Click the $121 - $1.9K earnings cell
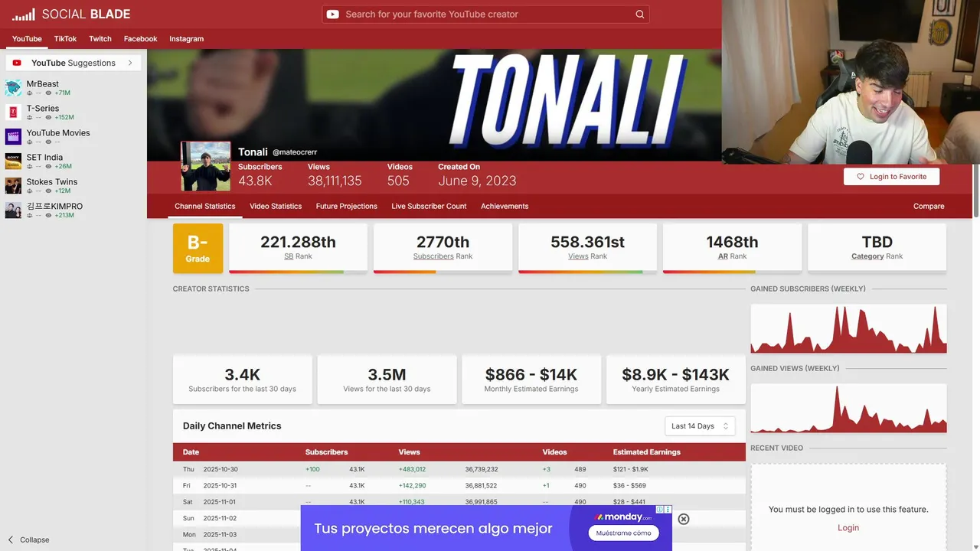This screenshot has width=980, height=551. click(631, 469)
